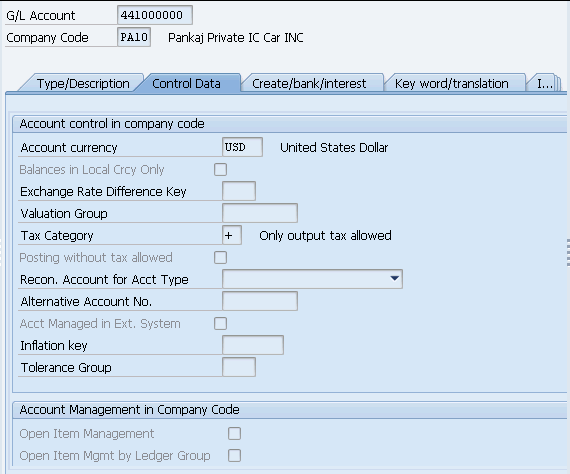Open the Key word/translation tab

pyautogui.click(x=452, y=84)
